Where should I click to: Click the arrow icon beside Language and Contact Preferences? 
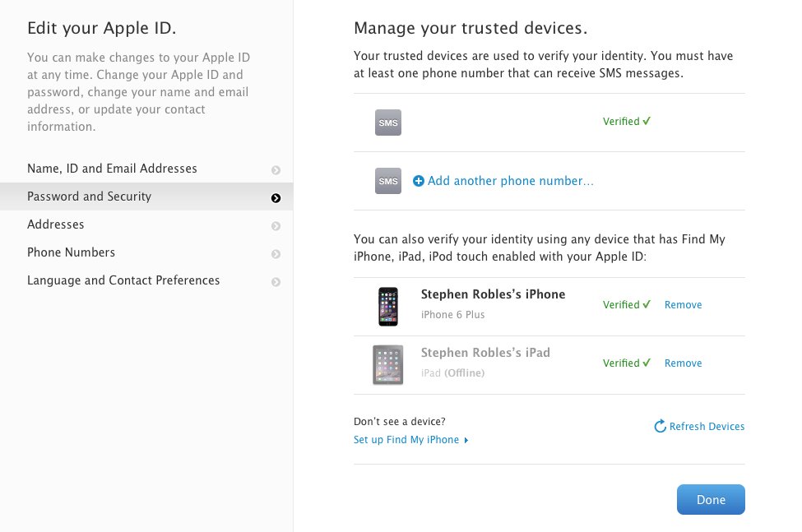(x=276, y=282)
